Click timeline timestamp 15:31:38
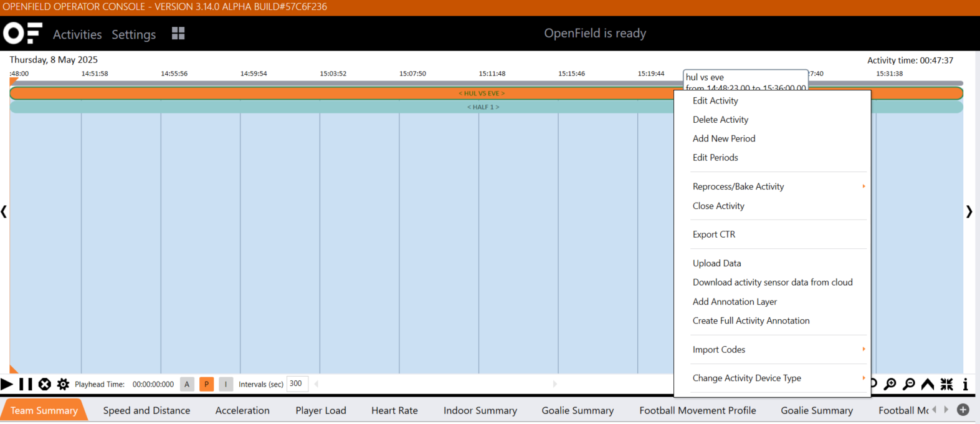 point(890,74)
